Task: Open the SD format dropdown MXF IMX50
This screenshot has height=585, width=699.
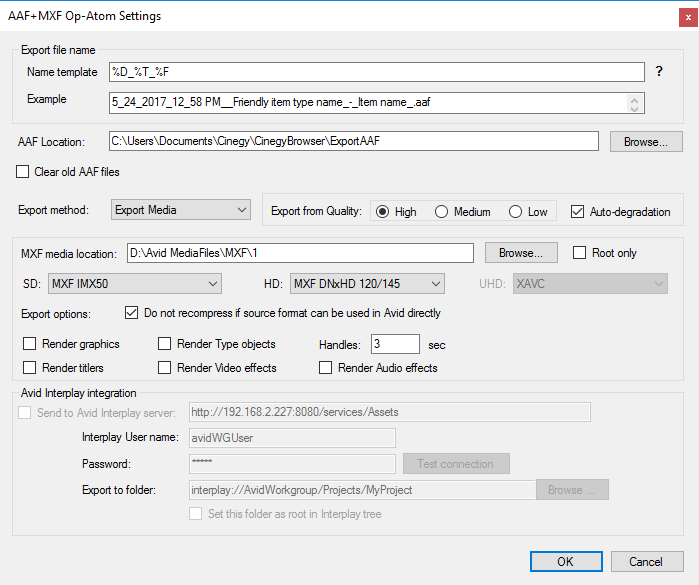Action: coord(135,284)
